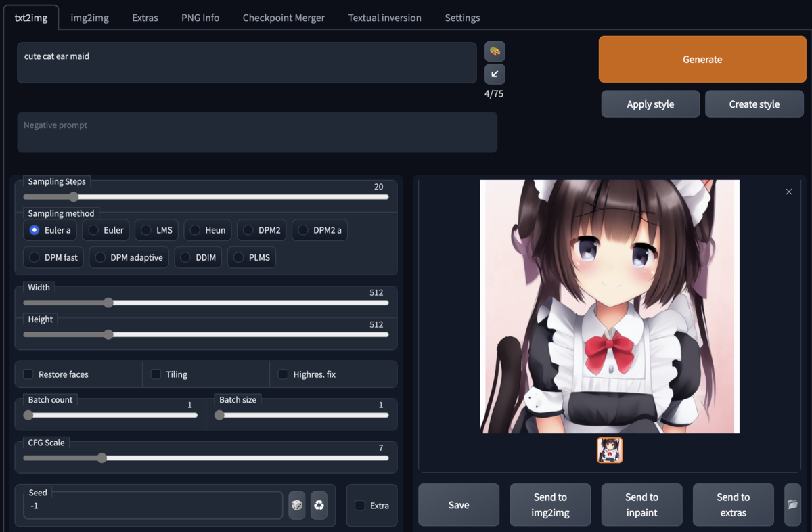
Task: Save the generated image
Action: (458, 504)
